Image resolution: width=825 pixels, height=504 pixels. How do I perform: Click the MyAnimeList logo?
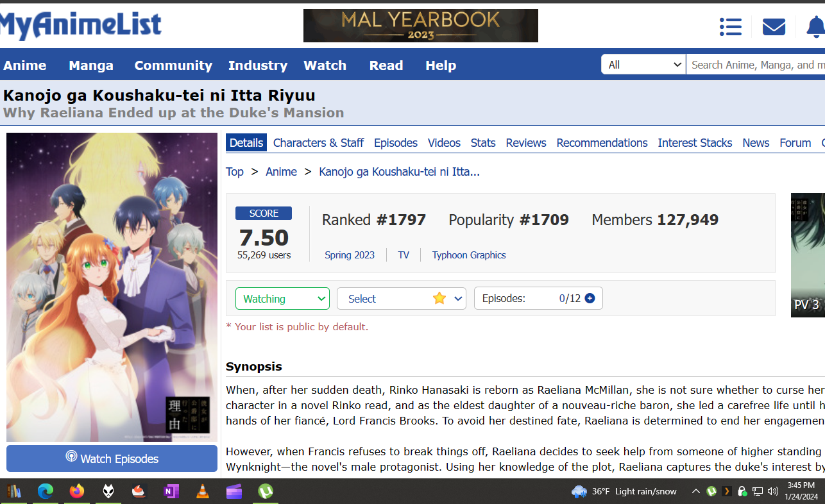tap(80, 26)
